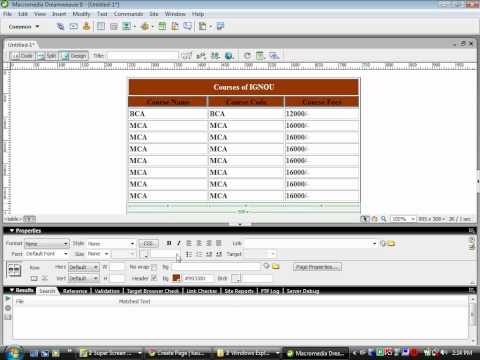Image resolution: width=480 pixels, height=360 pixels.
Task: Click the Text Indent icon
Action: (219, 254)
